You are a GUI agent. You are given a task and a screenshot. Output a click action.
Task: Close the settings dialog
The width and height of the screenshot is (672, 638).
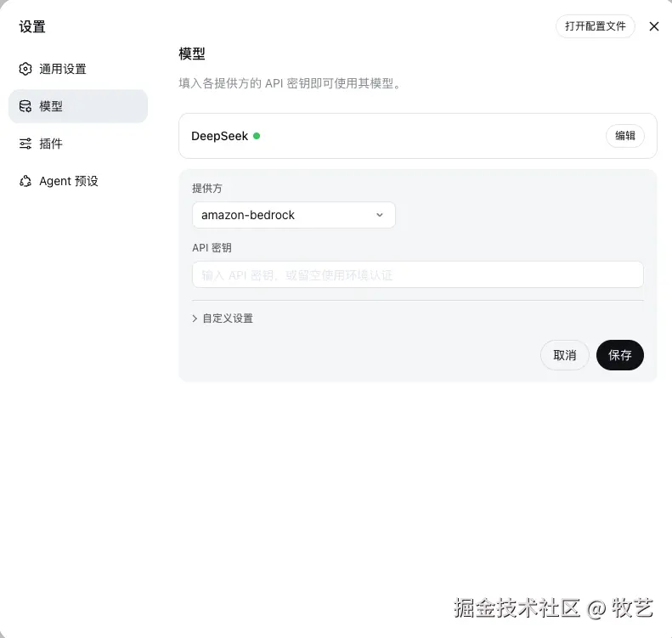coord(654,26)
